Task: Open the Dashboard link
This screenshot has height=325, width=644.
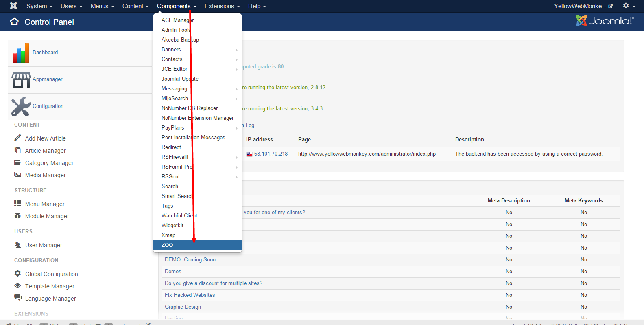Action: tap(45, 52)
